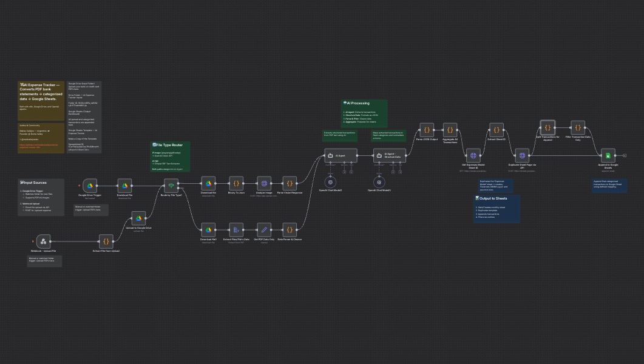Add Tool to AI Agent – Structure Data
The height and width of the screenshot is (364, 644).
point(400,172)
